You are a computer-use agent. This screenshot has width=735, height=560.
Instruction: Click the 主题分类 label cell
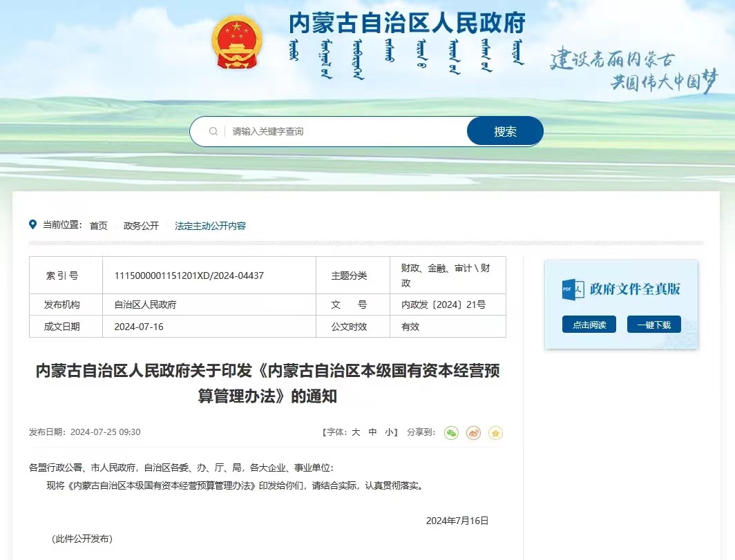(353, 276)
